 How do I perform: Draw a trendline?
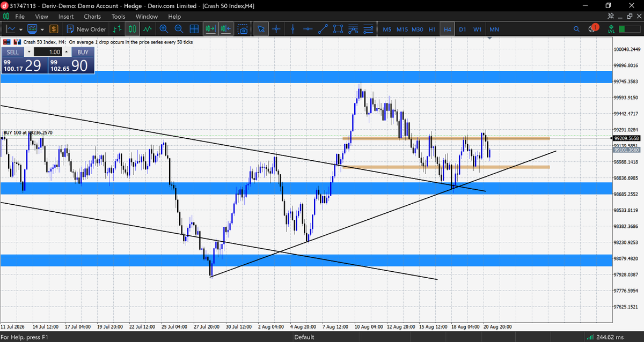323,29
